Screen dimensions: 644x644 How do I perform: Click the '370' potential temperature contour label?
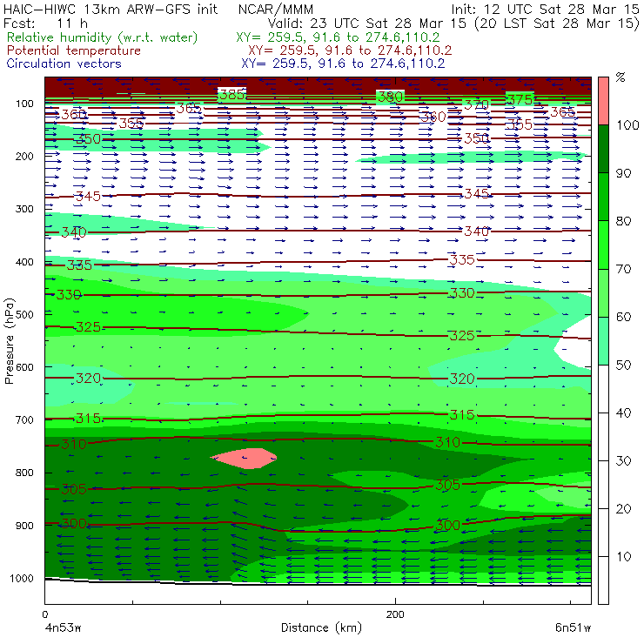(476, 104)
